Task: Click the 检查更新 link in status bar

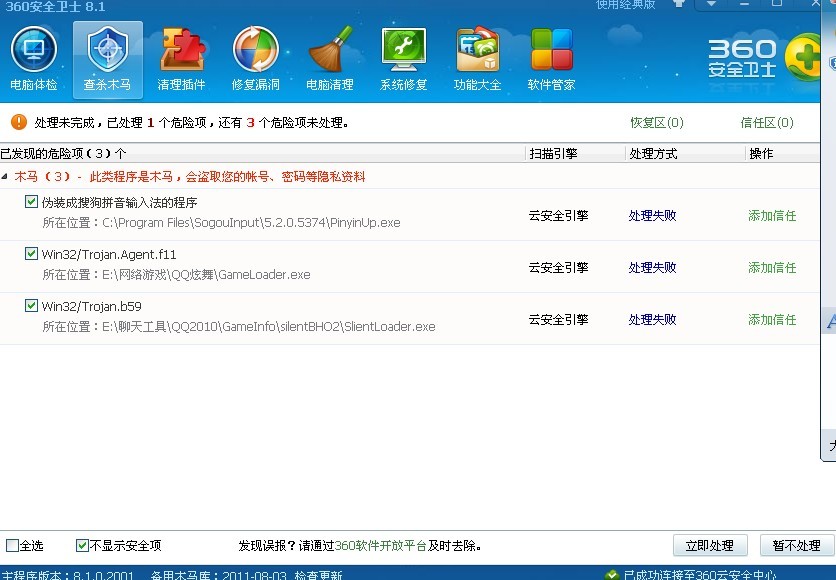Action: click(x=318, y=575)
